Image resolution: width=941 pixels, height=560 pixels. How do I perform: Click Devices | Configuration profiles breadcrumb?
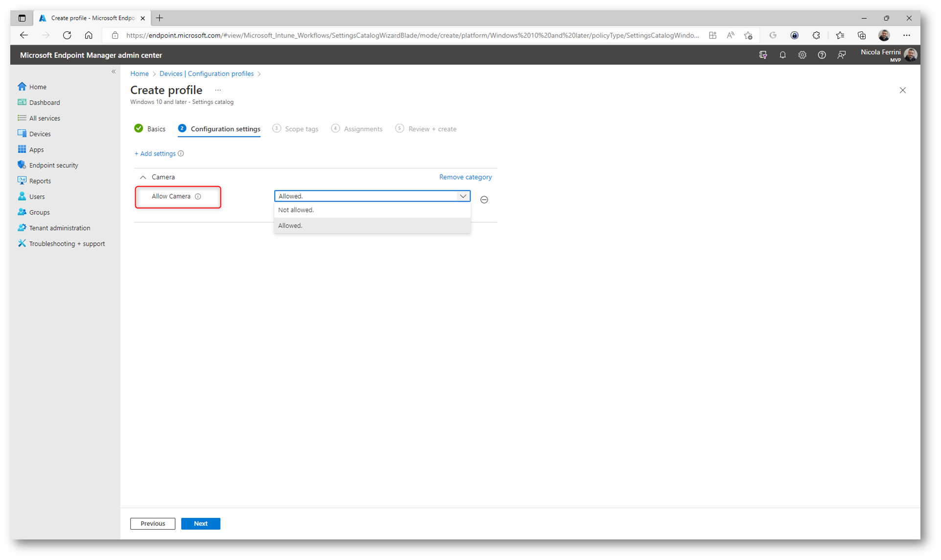tap(207, 73)
